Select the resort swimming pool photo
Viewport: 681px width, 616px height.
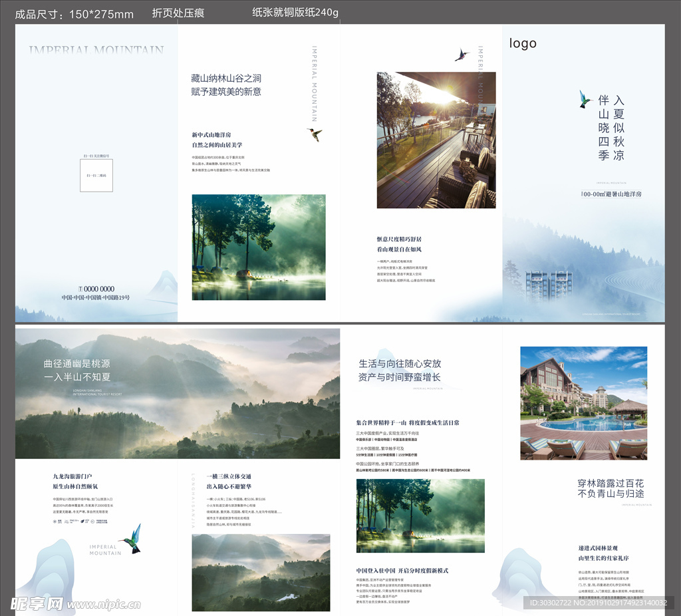click(x=583, y=403)
